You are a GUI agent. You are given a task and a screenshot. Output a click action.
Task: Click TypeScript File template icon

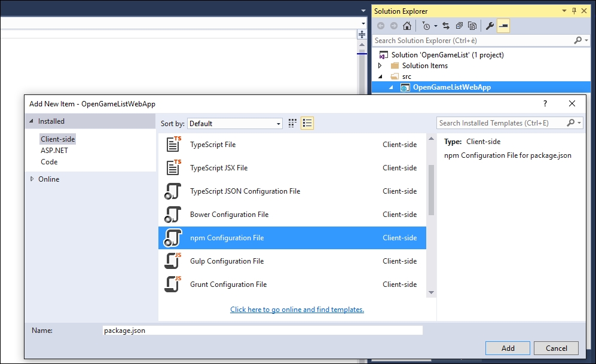[x=173, y=145]
